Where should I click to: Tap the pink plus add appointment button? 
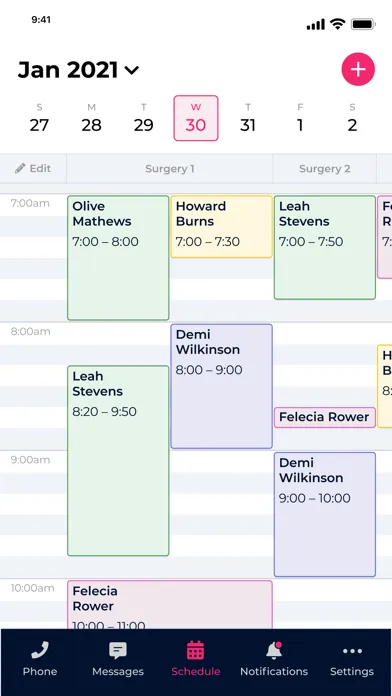[x=358, y=69]
